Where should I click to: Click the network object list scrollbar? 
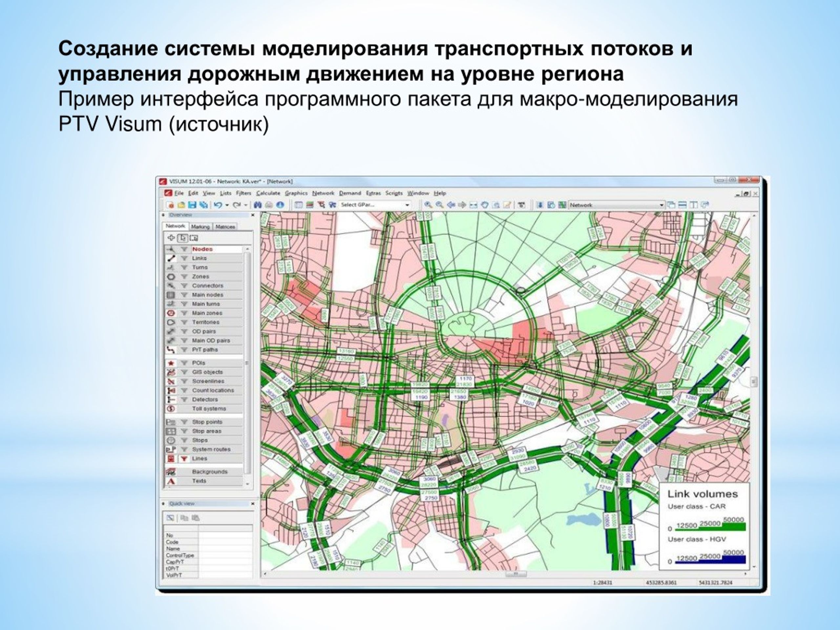(x=248, y=363)
